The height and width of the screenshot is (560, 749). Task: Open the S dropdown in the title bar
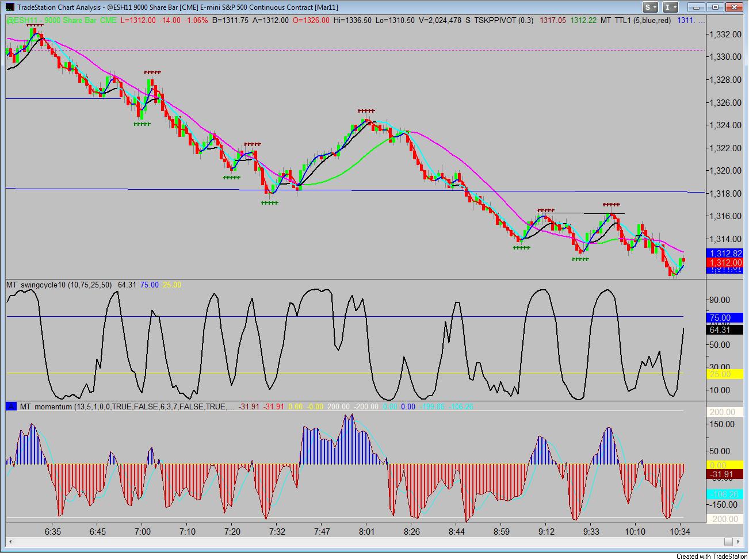tap(651, 7)
